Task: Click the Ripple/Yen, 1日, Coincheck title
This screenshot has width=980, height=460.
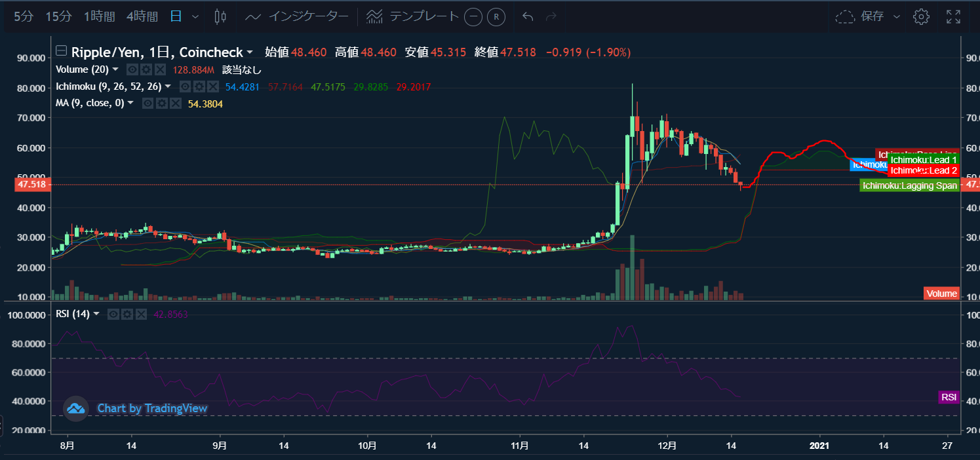Action: 157,52
